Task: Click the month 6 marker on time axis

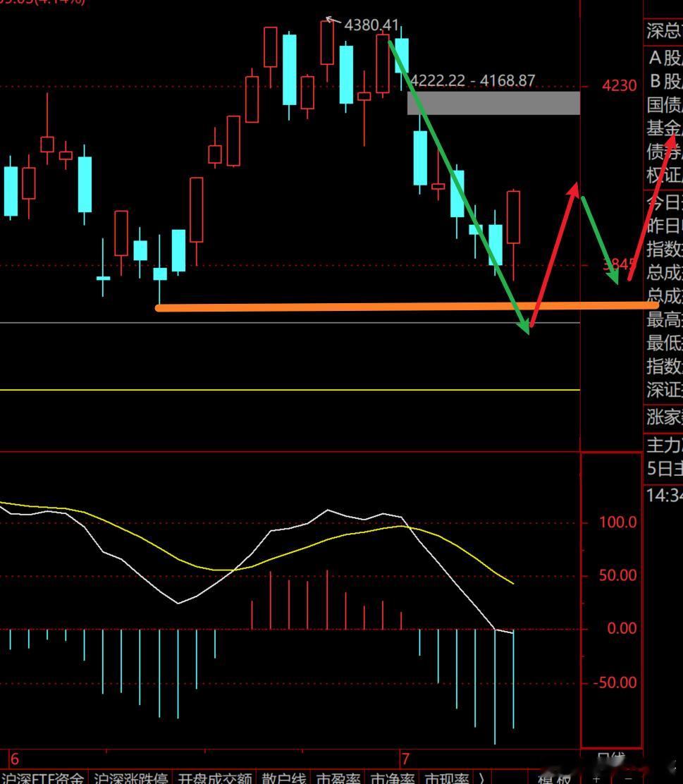Action: (x=15, y=759)
